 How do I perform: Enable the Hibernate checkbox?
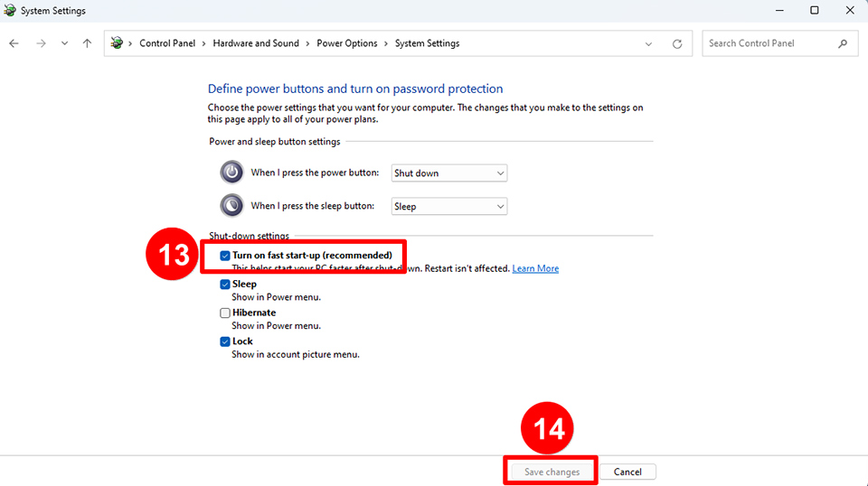[225, 313]
